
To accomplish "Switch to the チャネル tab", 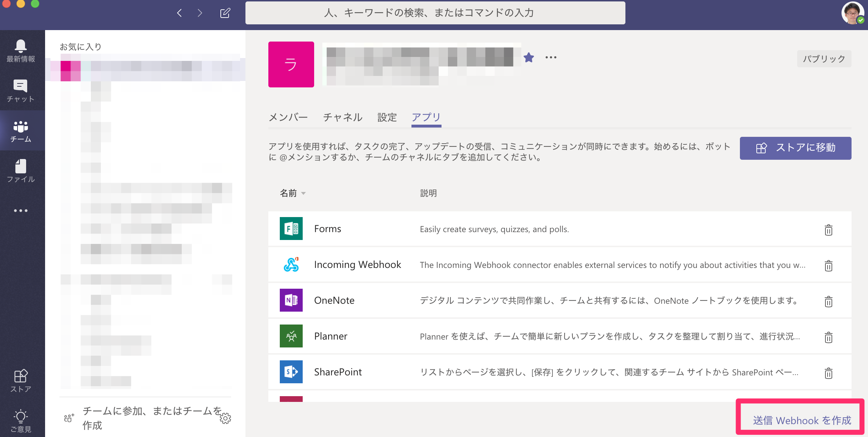I will 343,117.
